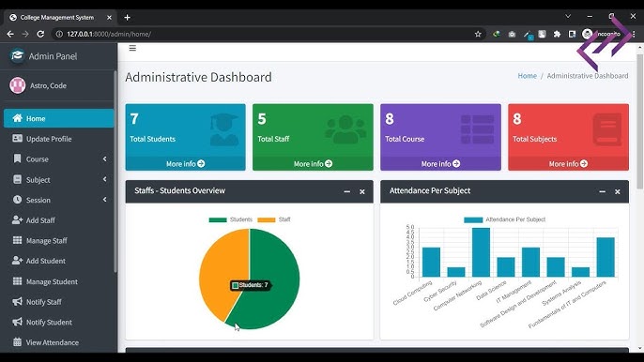
Task: Open Add Staff in the sidebar
Action: tap(59, 220)
